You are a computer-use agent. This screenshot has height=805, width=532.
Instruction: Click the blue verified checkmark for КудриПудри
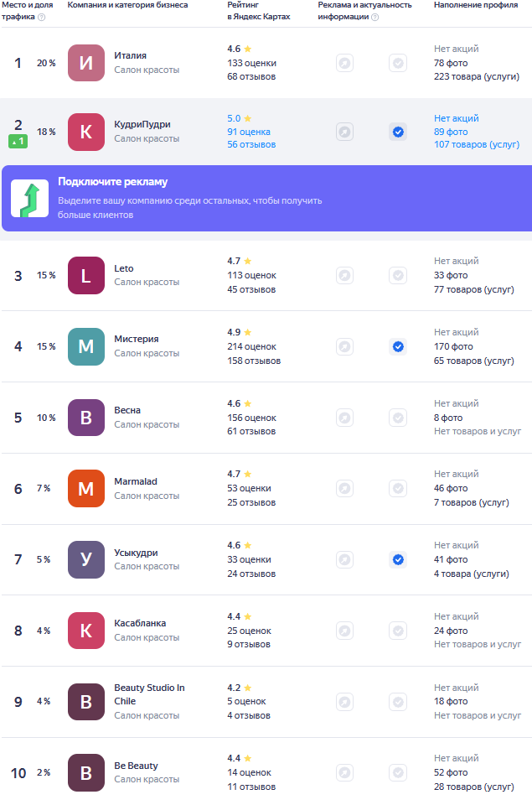point(398,132)
